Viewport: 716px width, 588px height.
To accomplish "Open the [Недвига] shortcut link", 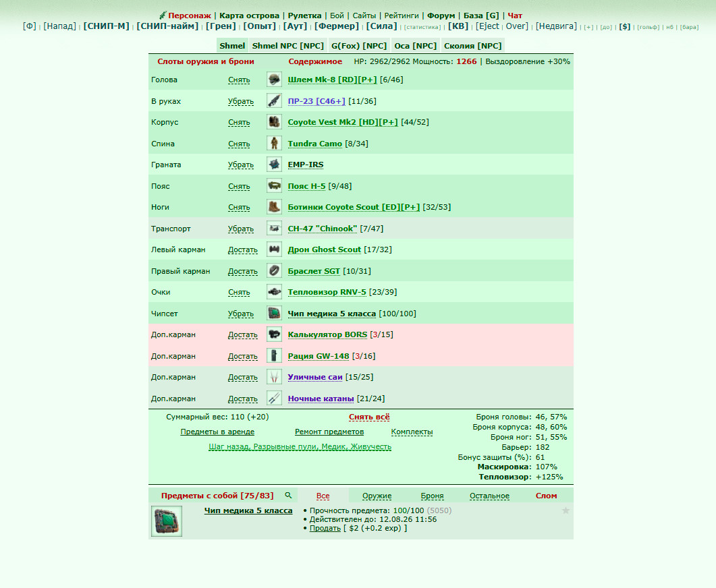I will [x=556, y=26].
